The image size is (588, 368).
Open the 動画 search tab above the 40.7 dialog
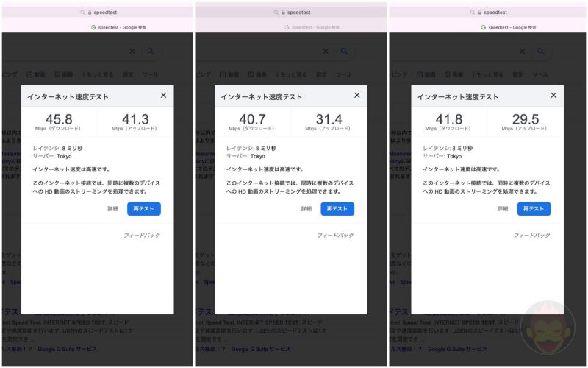(229, 74)
